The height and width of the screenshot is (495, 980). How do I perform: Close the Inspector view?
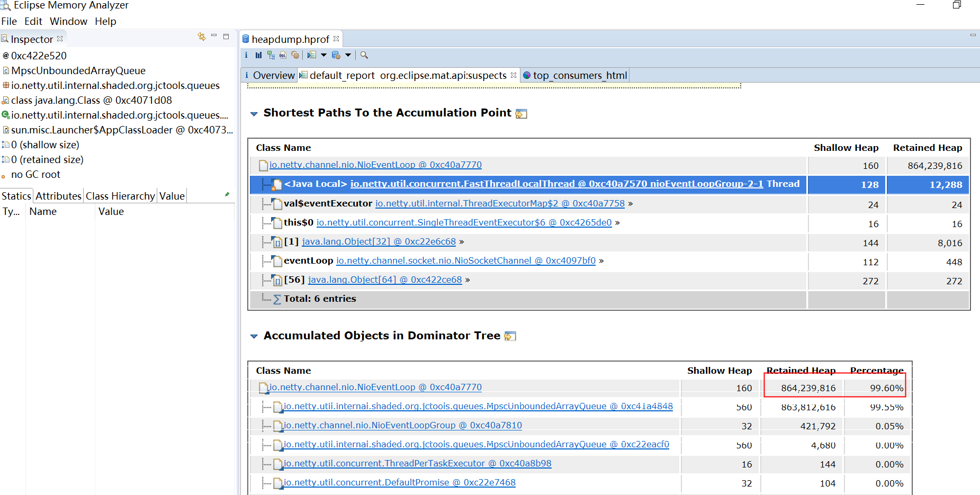60,39
